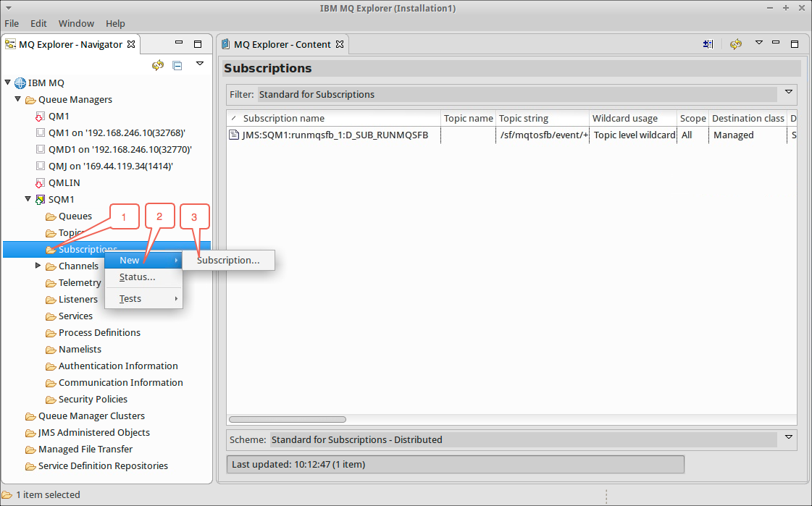The width and height of the screenshot is (812, 506).
Task: Open the Edit menu
Action: pos(38,23)
